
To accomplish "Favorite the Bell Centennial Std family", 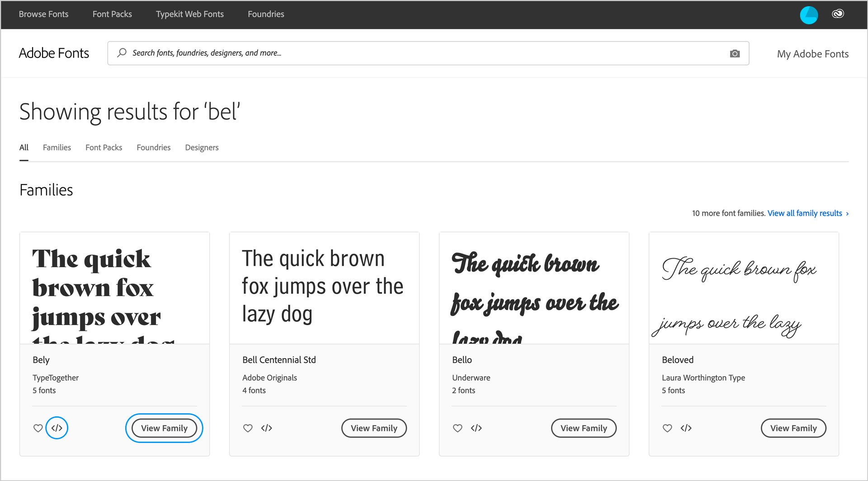I will coord(248,428).
